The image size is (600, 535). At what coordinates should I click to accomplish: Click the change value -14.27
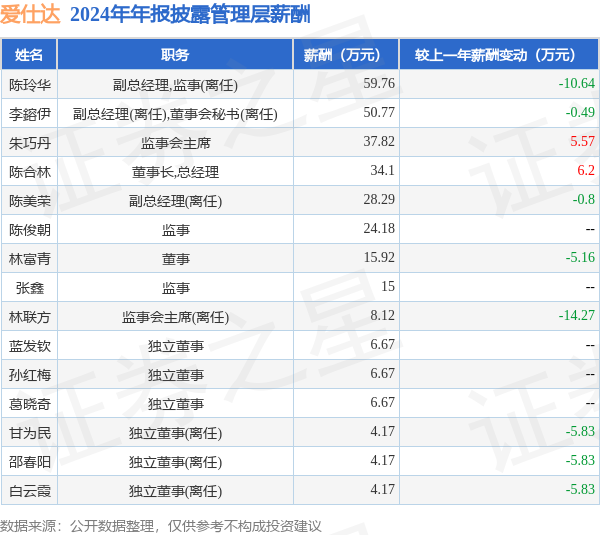pos(577,315)
